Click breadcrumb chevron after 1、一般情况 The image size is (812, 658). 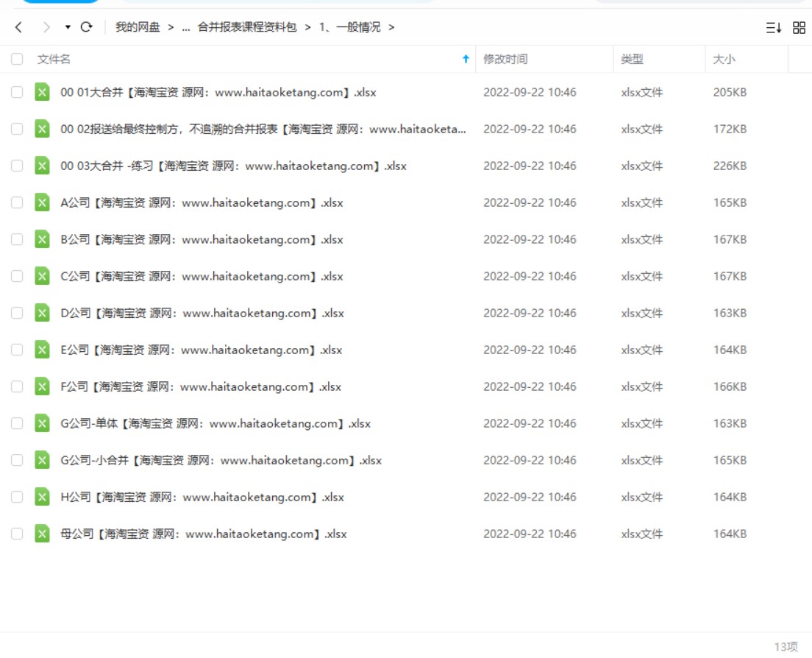pyautogui.click(x=391, y=27)
